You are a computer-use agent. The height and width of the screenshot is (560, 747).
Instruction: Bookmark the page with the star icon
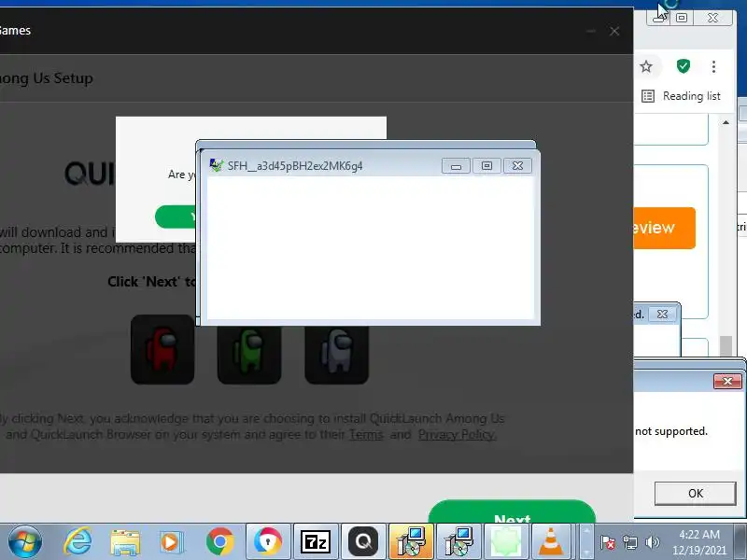point(646,66)
